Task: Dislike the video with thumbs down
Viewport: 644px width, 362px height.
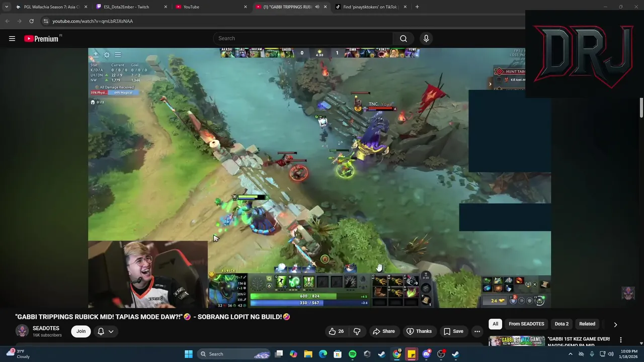Action: coord(357,331)
